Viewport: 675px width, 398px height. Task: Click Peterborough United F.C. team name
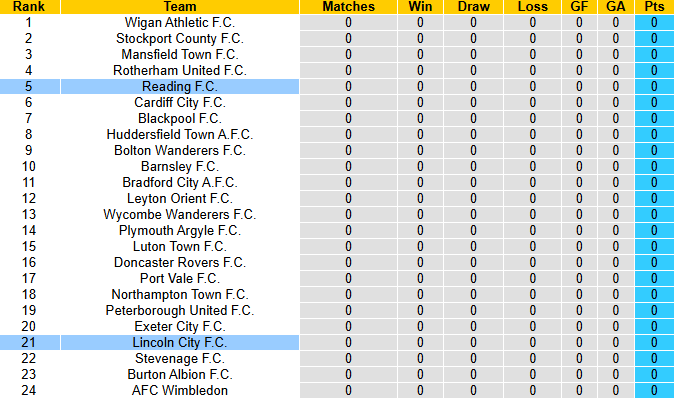click(180, 311)
